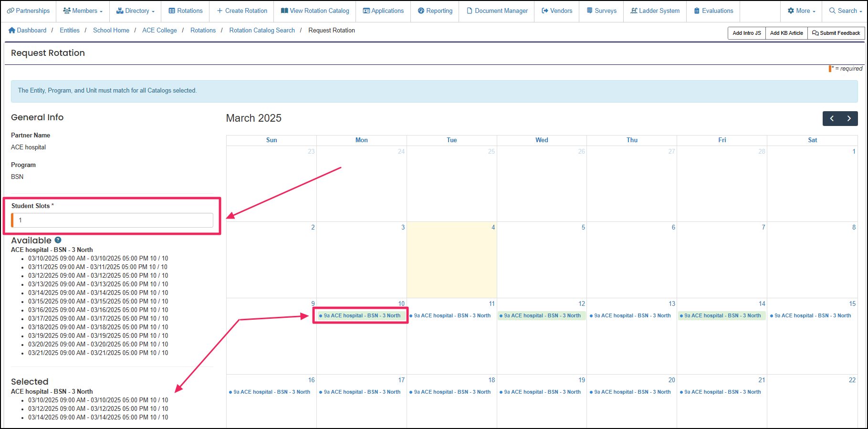
Task: Select March 13 rotation event
Action: click(x=632, y=316)
